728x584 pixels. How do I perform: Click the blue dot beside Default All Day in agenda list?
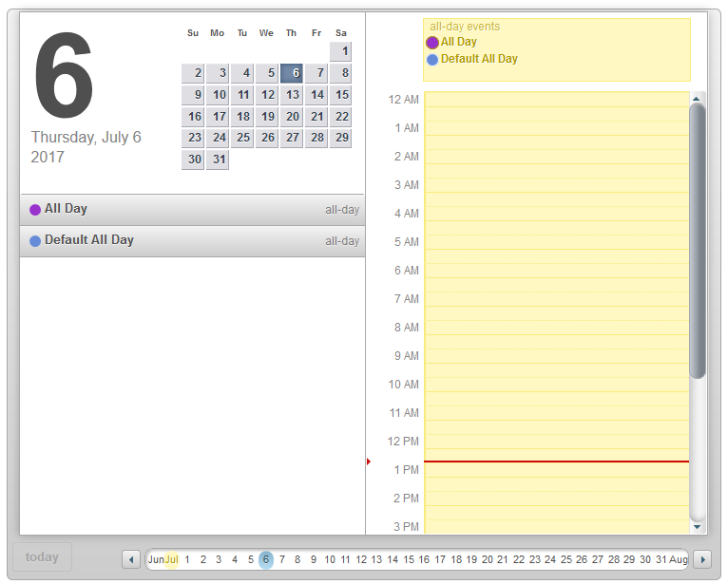[35, 241]
